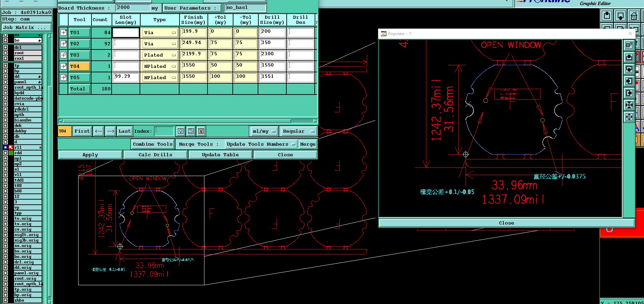Click the red X delete icon next to Index

pyautogui.click(x=201, y=131)
